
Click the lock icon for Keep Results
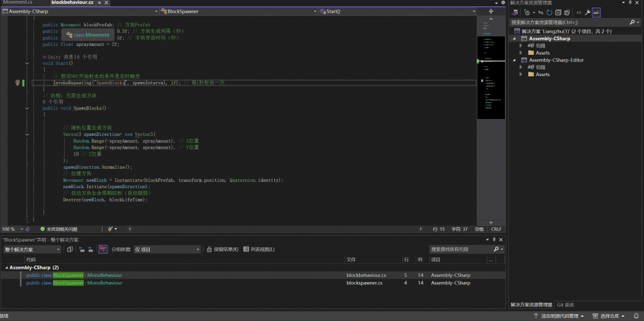click(x=209, y=249)
